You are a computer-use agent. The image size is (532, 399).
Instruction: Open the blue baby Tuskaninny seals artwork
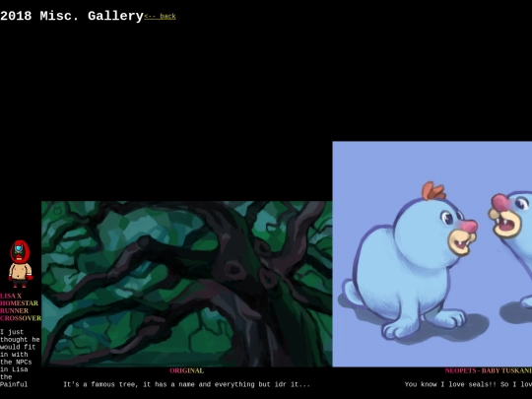432,254
